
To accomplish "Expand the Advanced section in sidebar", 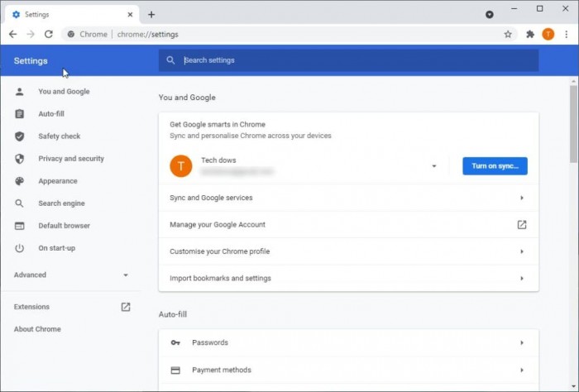I will 71,275.
